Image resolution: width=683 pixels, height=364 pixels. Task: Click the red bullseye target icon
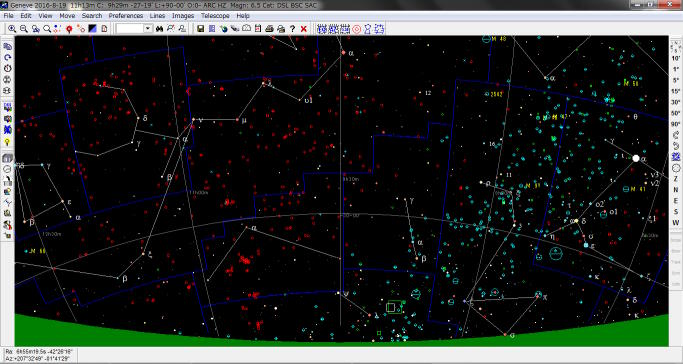pos(356,29)
